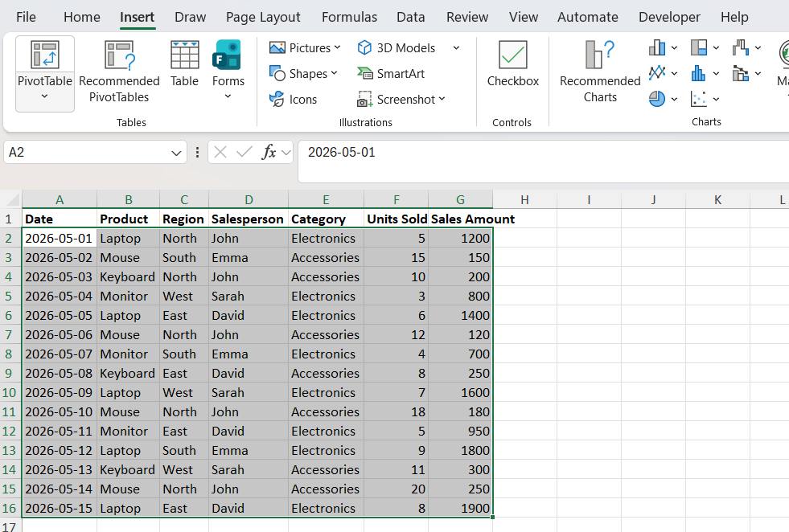Insert a Checkbox control
Screen dimensions: 789x532
click(x=513, y=63)
